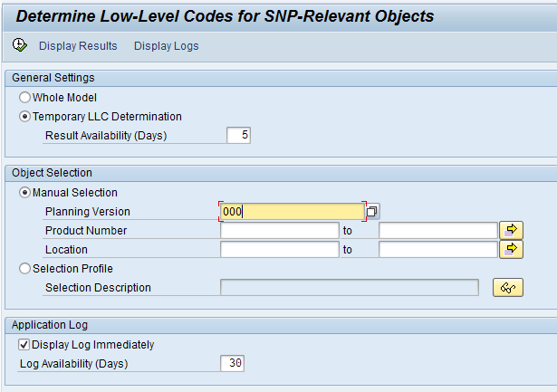The width and height of the screenshot is (557, 392).
Task: Choose Manual Selection radio button
Action: [24, 193]
